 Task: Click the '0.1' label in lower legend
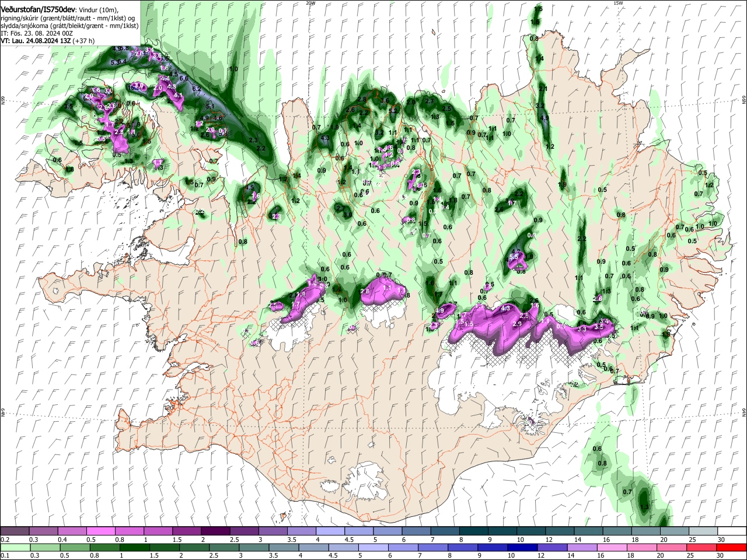[x=5, y=555]
